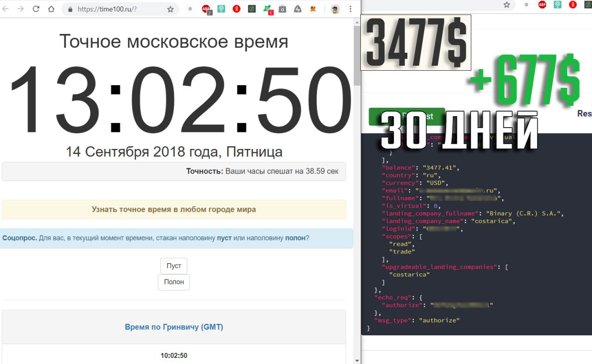This screenshot has width=592, height=364.
Task: Click the '14 Сентября 2018 года, Пятница' date text
Action: tap(174, 152)
